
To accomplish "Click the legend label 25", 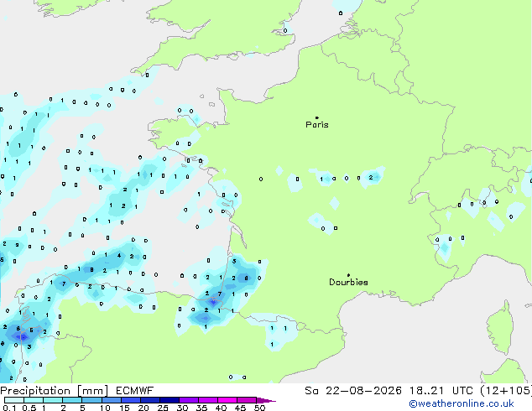I will click(163, 408).
